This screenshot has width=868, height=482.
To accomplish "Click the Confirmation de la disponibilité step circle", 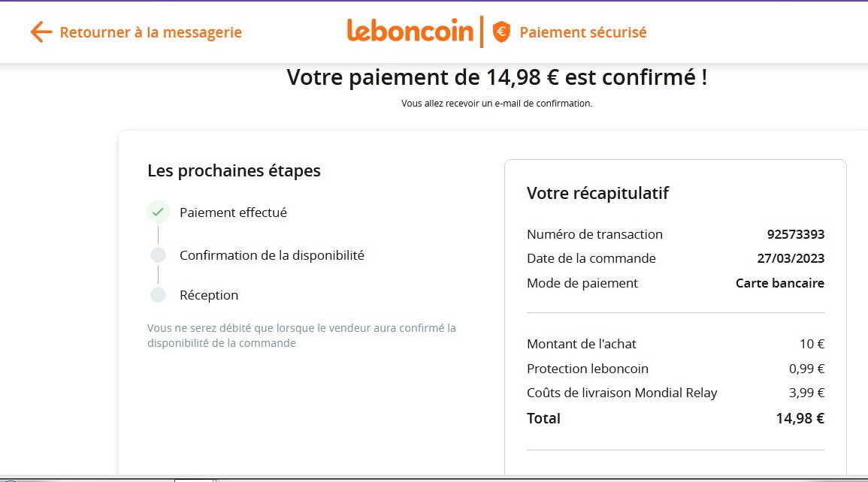I will click(159, 255).
